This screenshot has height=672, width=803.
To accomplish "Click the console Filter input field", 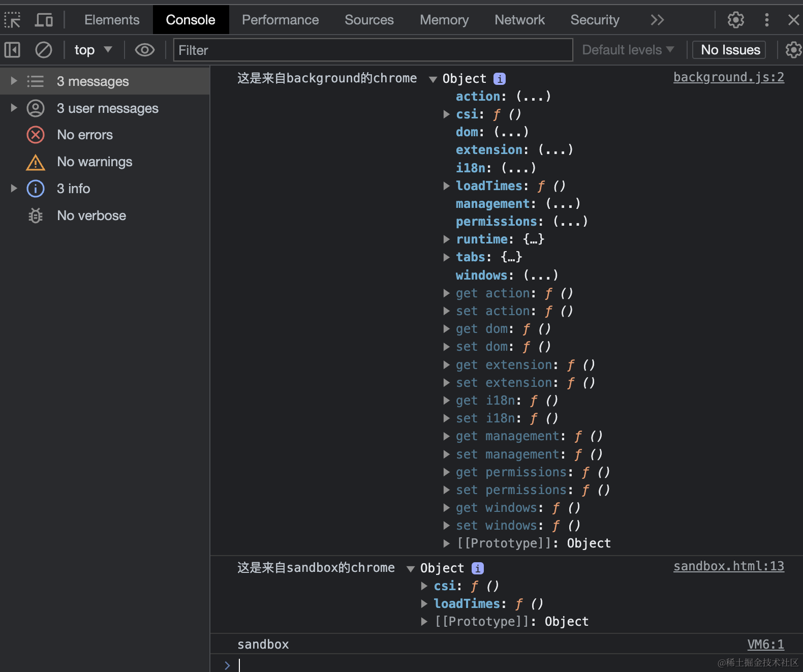I will [x=373, y=50].
